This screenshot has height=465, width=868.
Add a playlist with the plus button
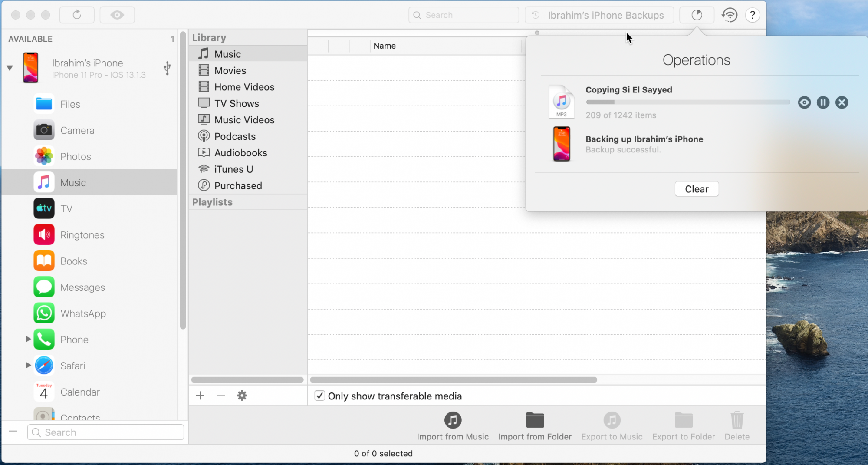200,396
